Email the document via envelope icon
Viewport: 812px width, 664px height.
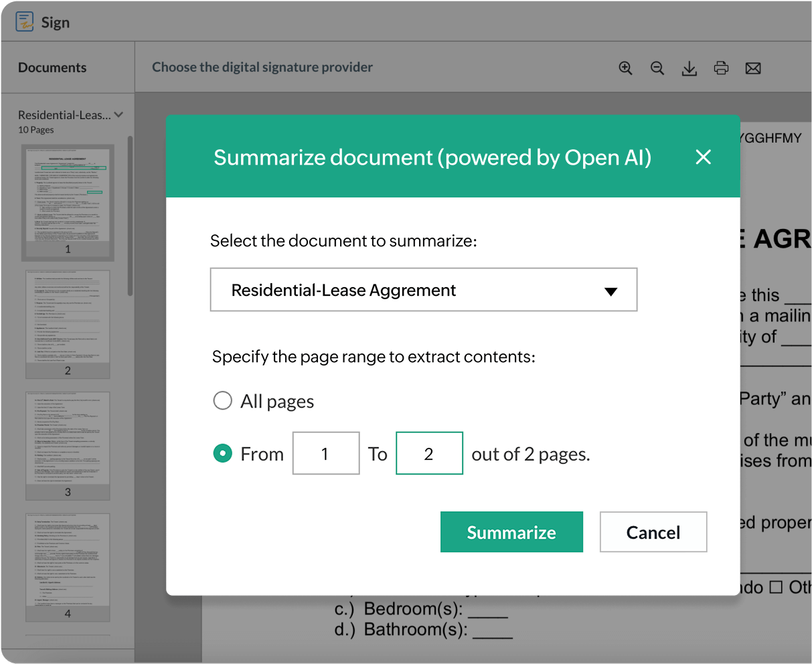[753, 68]
